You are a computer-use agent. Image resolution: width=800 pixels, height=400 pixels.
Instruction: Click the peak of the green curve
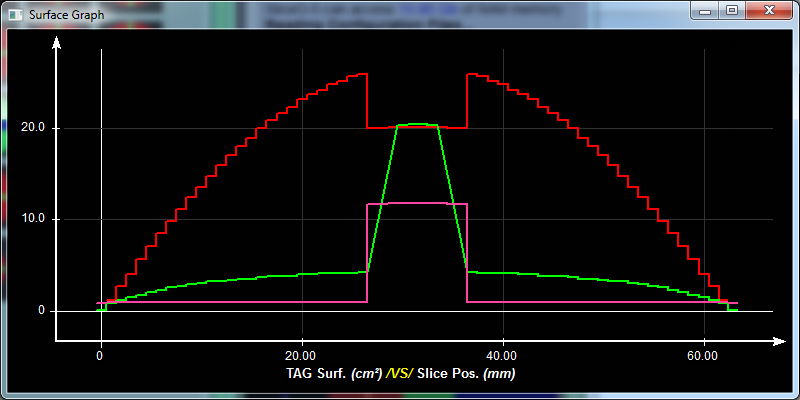click(417, 124)
